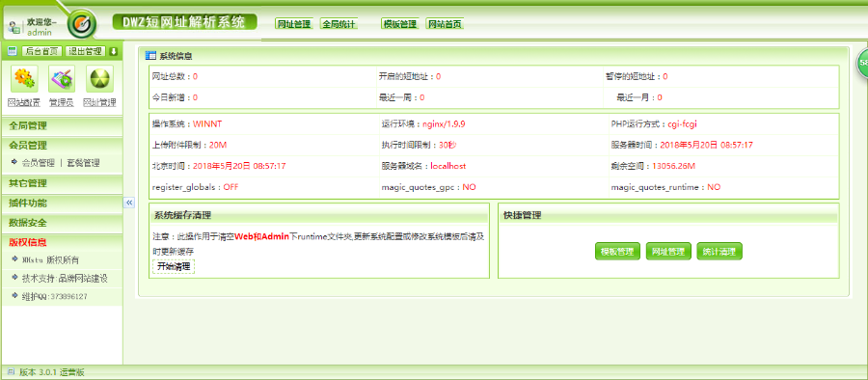Click the 北京时间 timestamp
868x380 pixels.
[239, 166]
